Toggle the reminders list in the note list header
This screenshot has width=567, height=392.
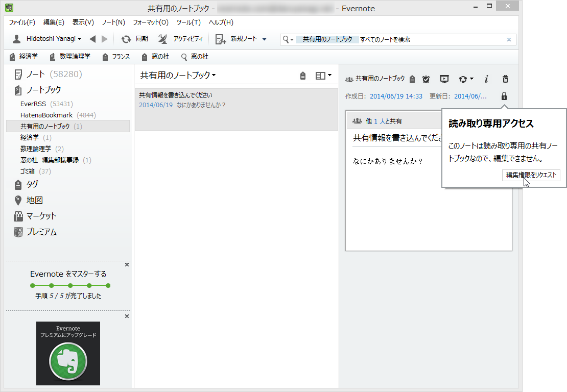tap(302, 75)
